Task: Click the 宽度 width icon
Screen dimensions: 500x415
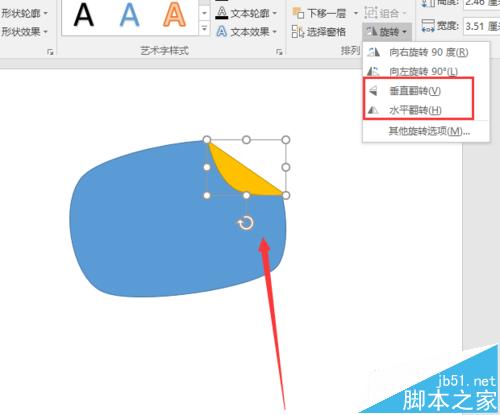Action: [x=428, y=26]
